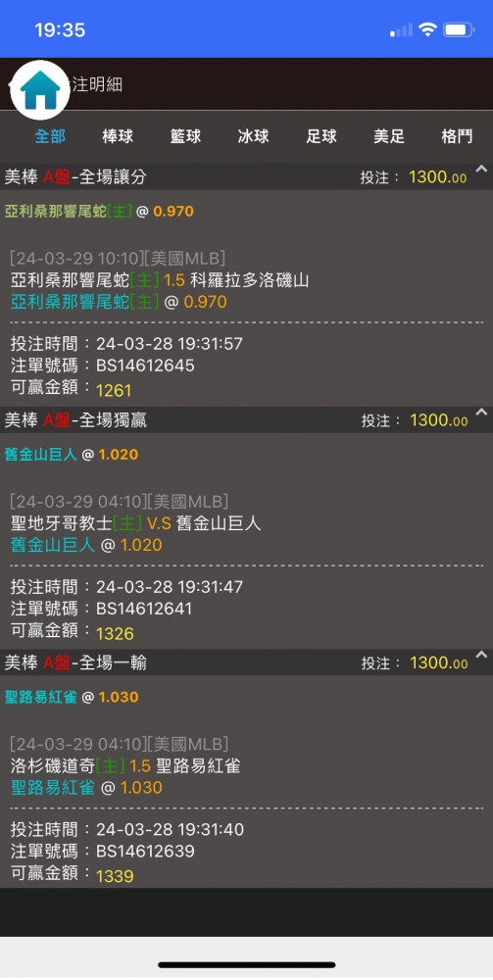Collapse the 全場讓分 bet section

tap(480, 169)
